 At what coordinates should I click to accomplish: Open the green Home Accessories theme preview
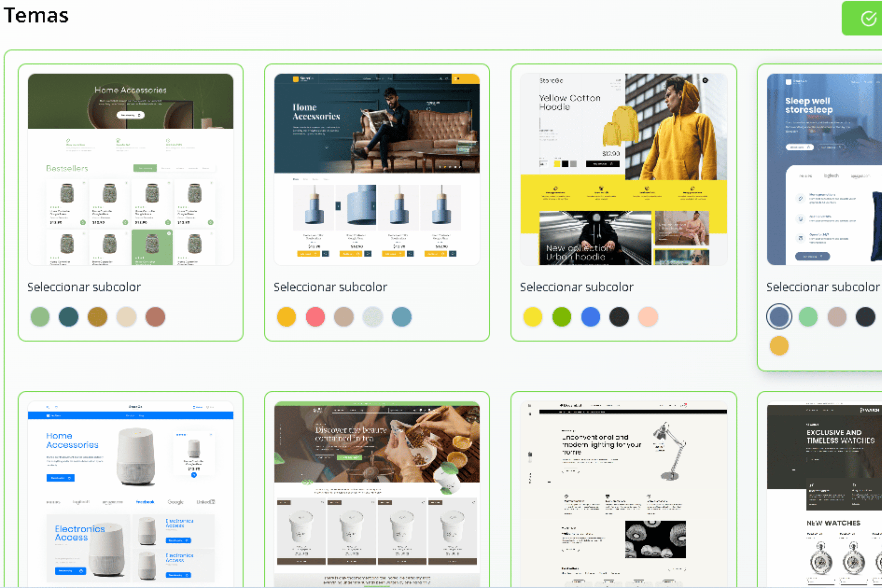pos(131,170)
